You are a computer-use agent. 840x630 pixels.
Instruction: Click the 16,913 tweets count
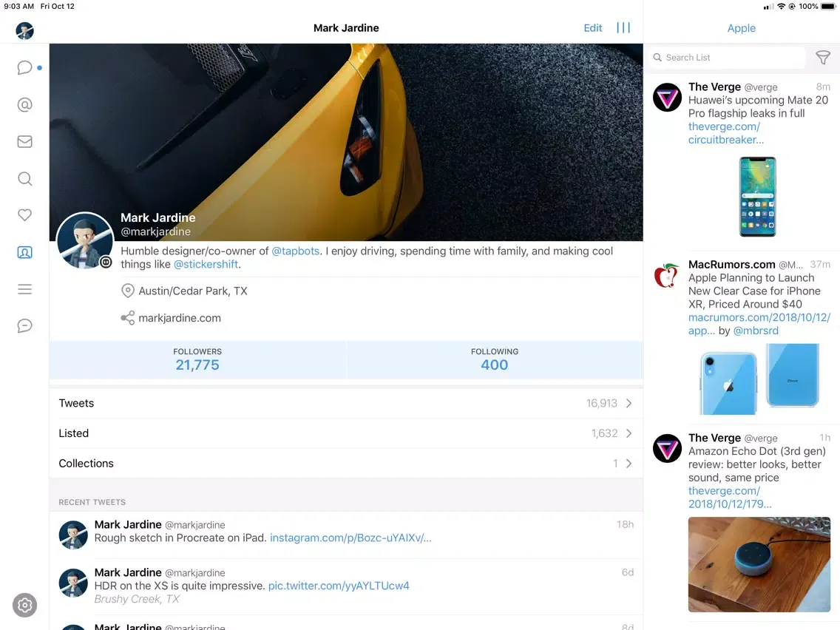tap(601, 404)
